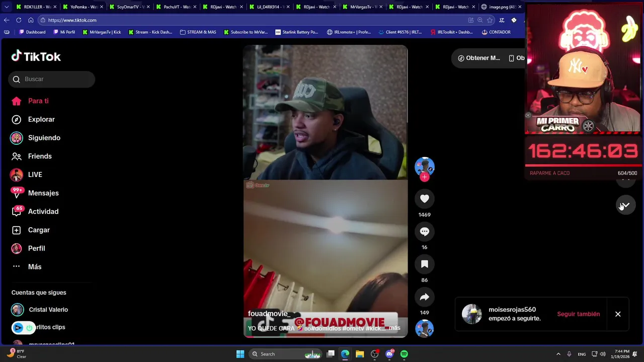This screenshot has width=644, height=362.
Task: Open the weather widget showing Clear
Action: [15, 354]
